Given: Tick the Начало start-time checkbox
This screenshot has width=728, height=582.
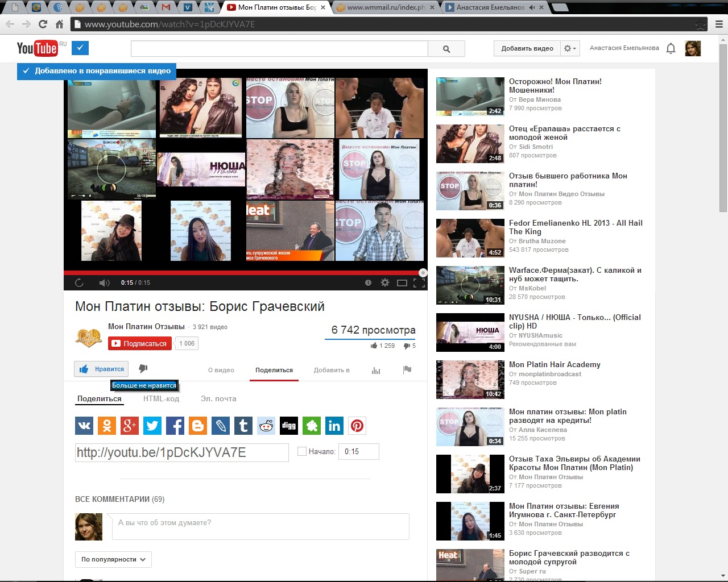Looking at the screenshot, I should [x=301, y=451].
